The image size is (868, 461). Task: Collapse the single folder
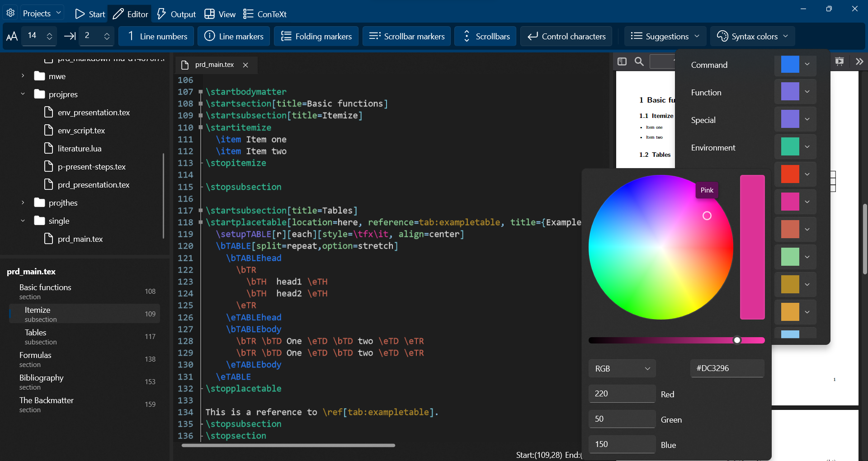(x=23, y=221)
